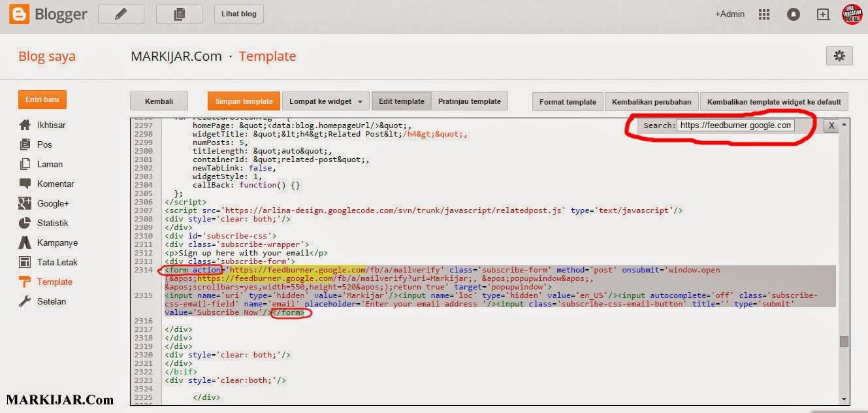
Task: Open new post with pencil icon
Action: coord(121,14)
